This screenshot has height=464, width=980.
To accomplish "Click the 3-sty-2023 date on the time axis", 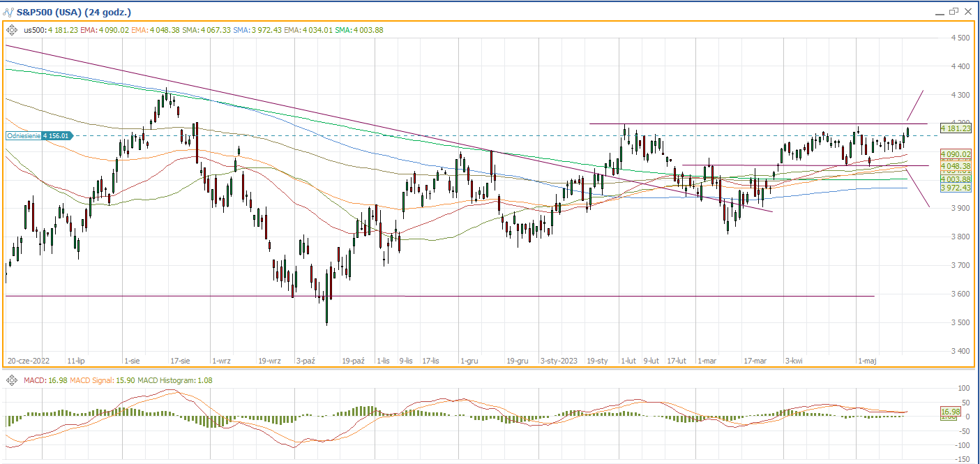I will [559, 361].
